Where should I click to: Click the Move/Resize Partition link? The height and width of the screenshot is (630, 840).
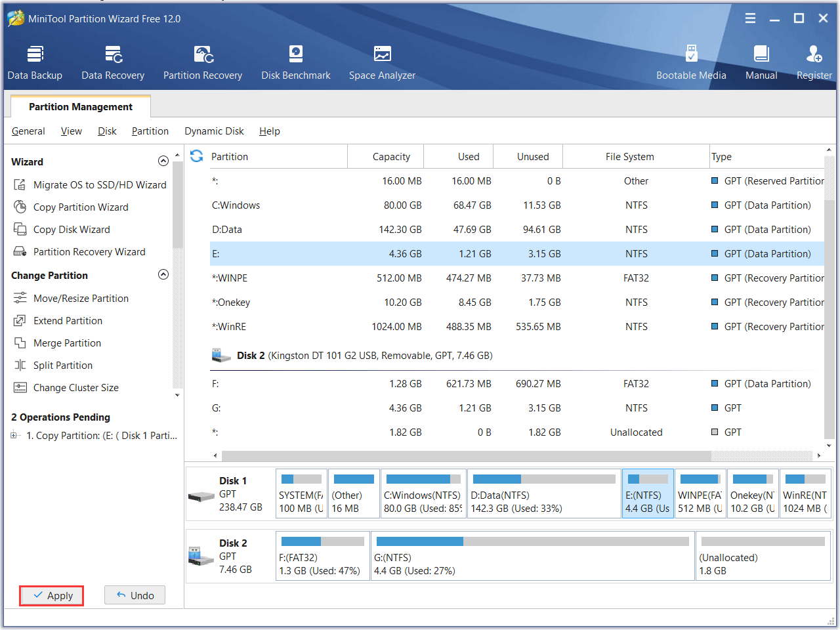pos(81,299)
